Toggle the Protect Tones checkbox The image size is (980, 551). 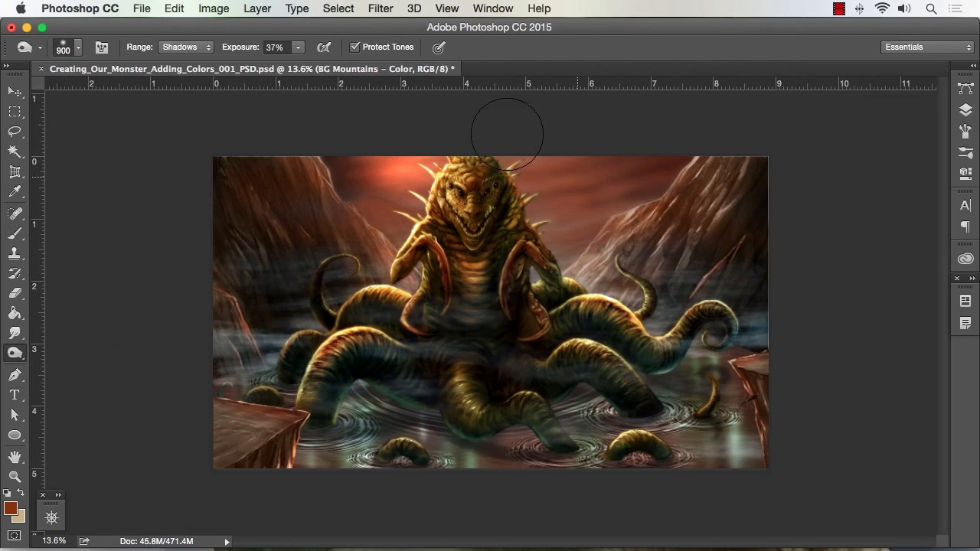(x=355, y=47)
